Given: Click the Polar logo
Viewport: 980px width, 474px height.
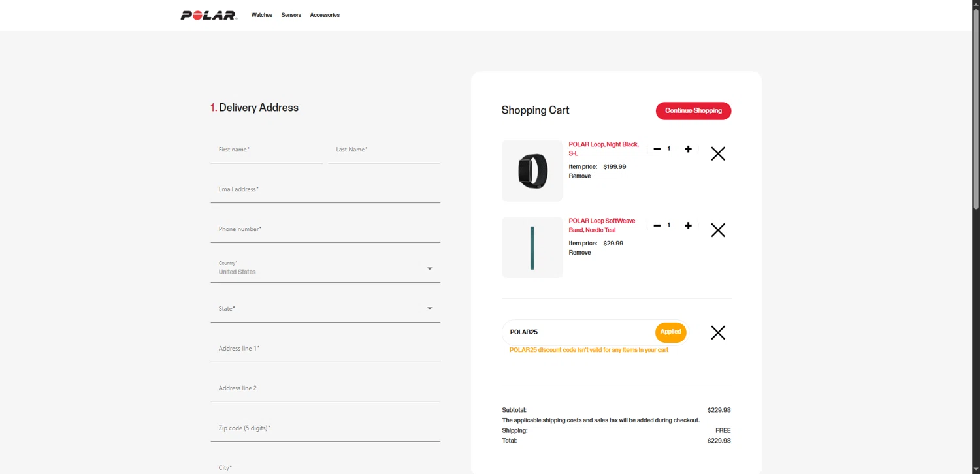Looking at the screenshot, I should click(x=208, y=15).
